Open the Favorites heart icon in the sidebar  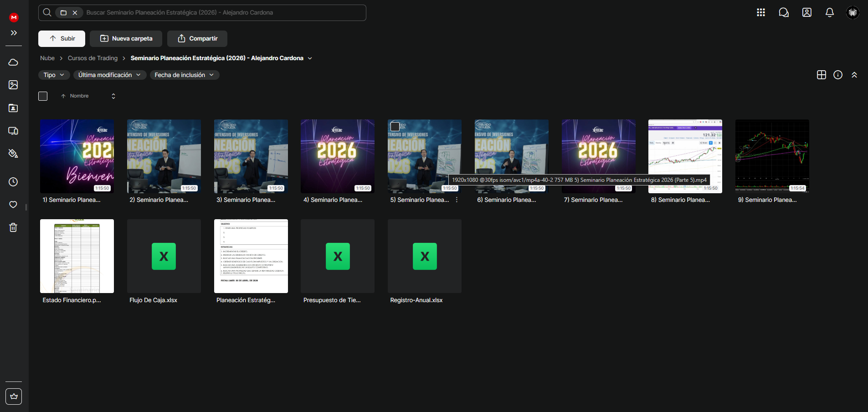pos(13,205)
